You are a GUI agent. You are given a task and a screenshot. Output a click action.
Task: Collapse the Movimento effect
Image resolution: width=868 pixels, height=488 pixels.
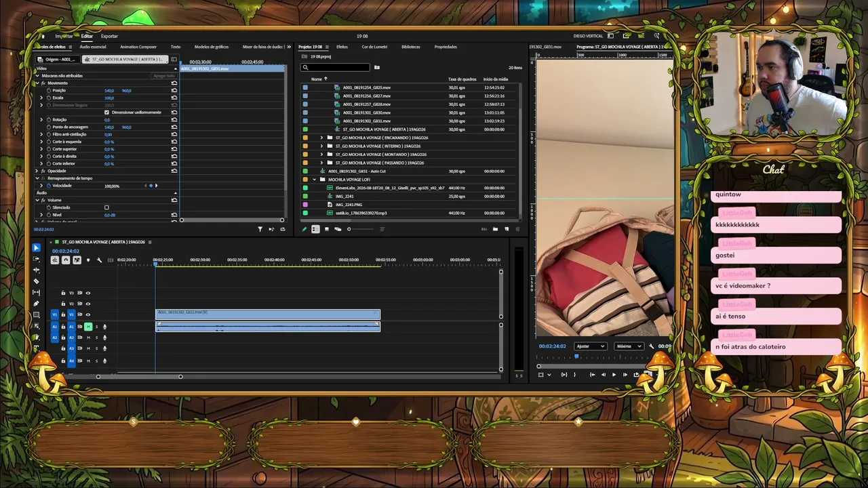click(x=37, y=83)
